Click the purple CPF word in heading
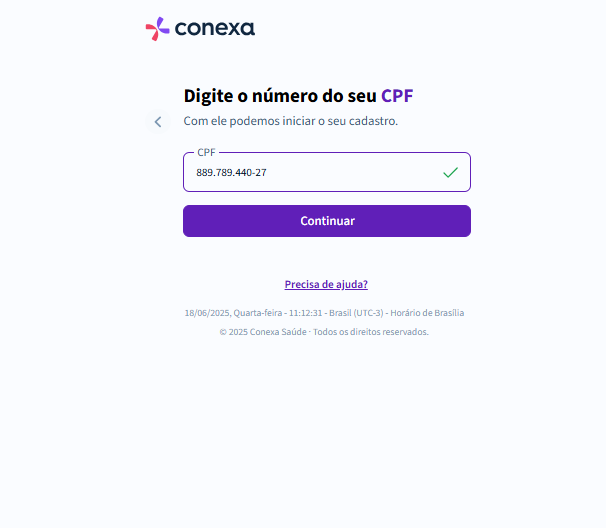This screenshot has width=606, height=528. click(x=397, y=96)
